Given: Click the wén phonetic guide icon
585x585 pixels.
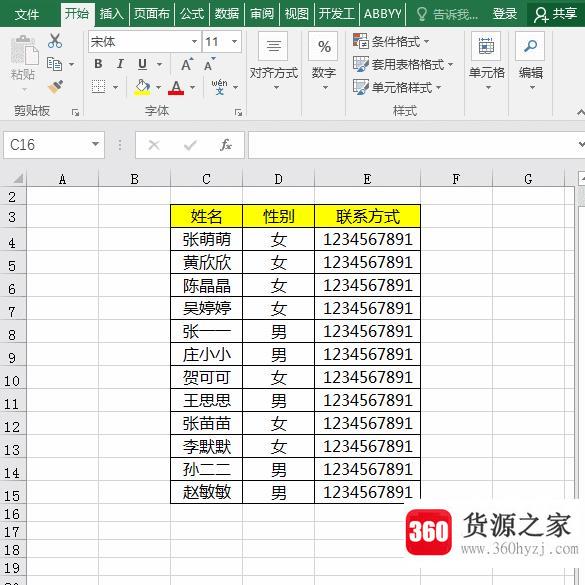Looking at the screenshot, I should (x=219, y=87).
